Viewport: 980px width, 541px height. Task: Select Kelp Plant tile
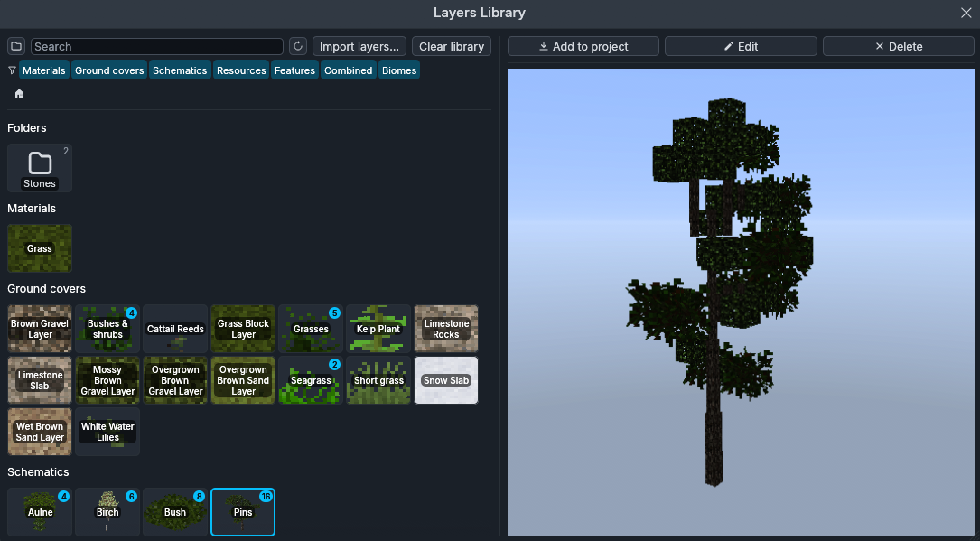tap(378, 329)
